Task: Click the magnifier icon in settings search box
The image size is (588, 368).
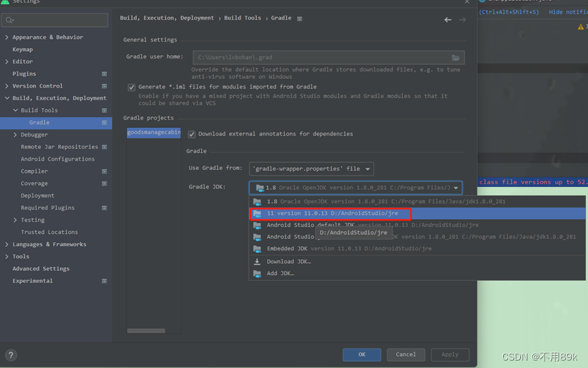Action: (x=10, y=20)
